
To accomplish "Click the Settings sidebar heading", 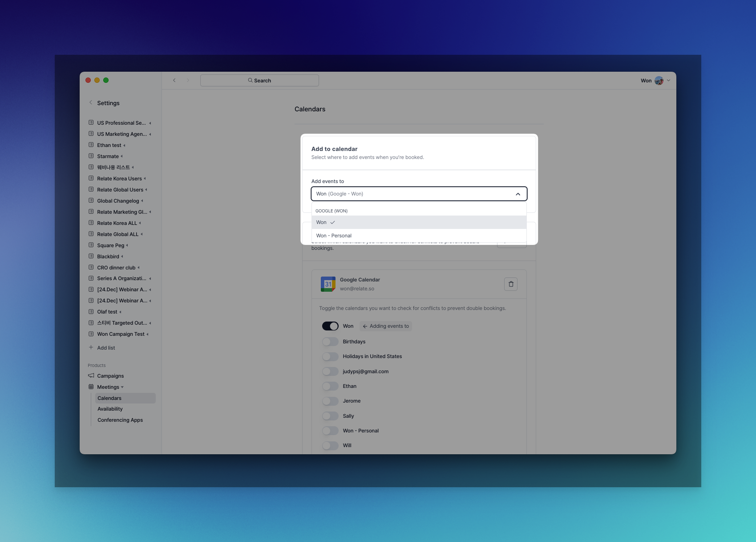I will (x=108, y=103).
